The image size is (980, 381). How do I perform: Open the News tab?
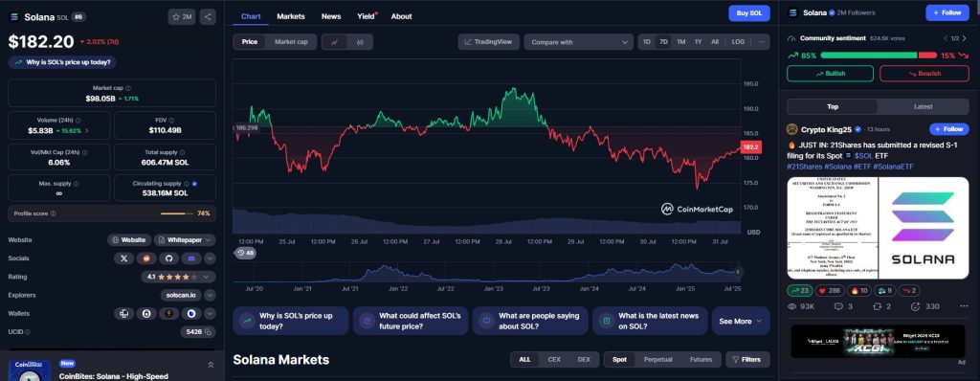point(331,16)
